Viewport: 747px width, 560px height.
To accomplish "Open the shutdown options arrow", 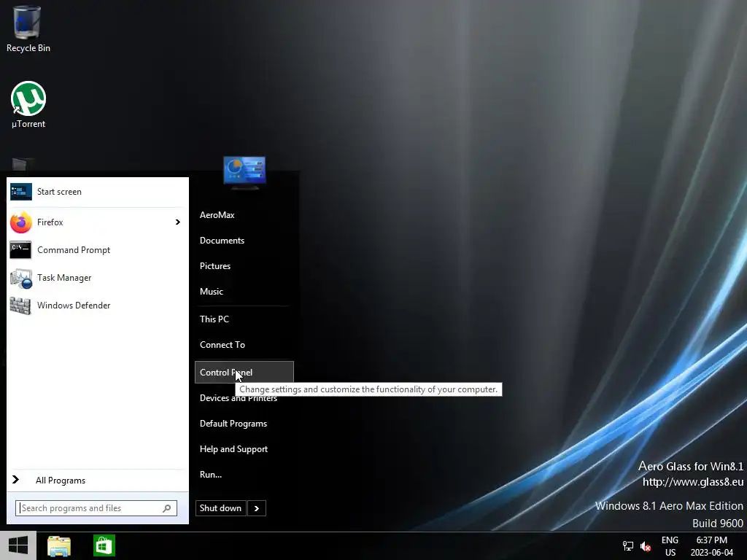I will (x=256, y=508).
